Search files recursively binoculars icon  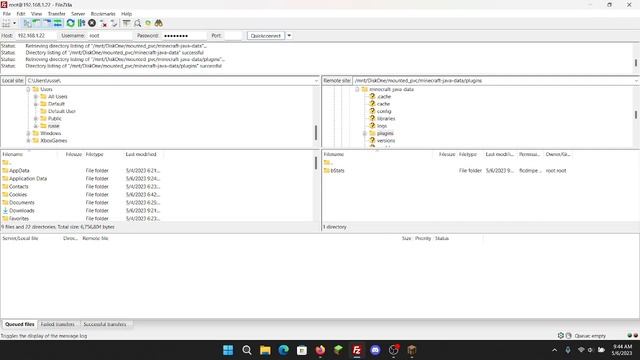159,23
